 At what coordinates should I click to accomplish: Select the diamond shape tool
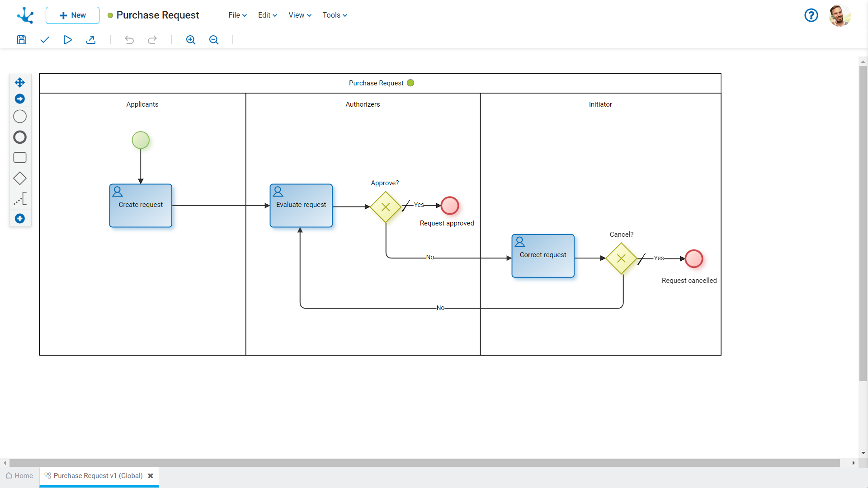[20, 178]
